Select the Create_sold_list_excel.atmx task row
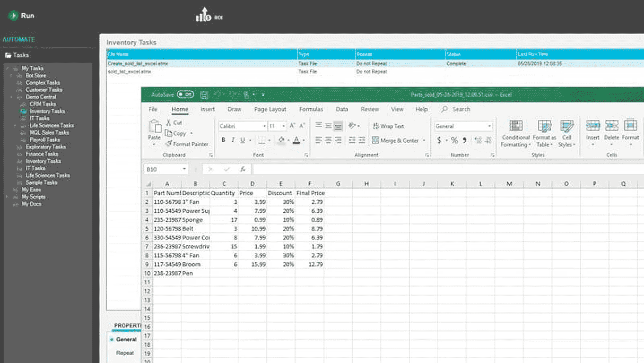This screenshot has width=644, height=363. tap(375, 64)
